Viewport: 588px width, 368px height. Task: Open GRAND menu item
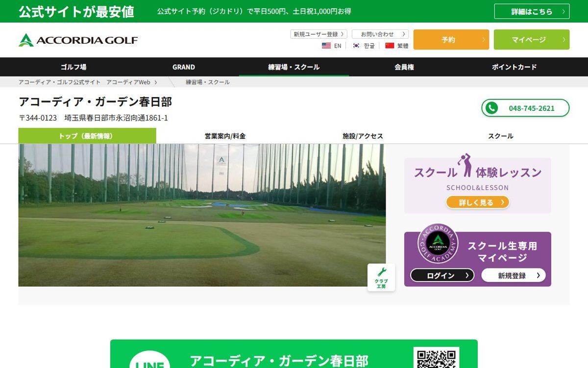(x=184, y=67)
